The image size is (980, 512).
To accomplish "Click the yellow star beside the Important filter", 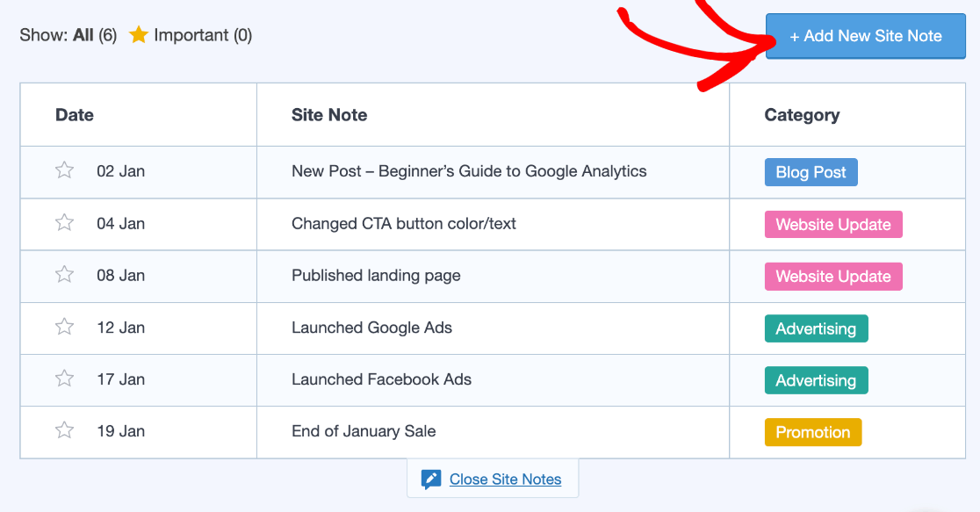I will pyautogui.click(x=138, y=35).
